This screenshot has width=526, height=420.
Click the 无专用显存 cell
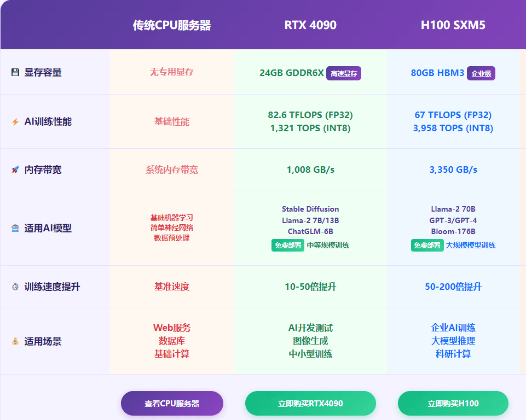pos(172,72)
